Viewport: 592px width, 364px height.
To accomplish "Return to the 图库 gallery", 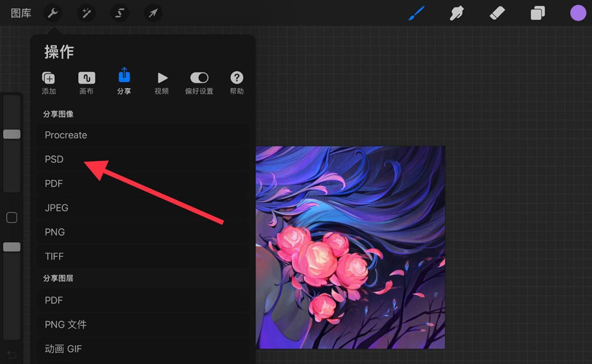I will [x=21, y=12].
